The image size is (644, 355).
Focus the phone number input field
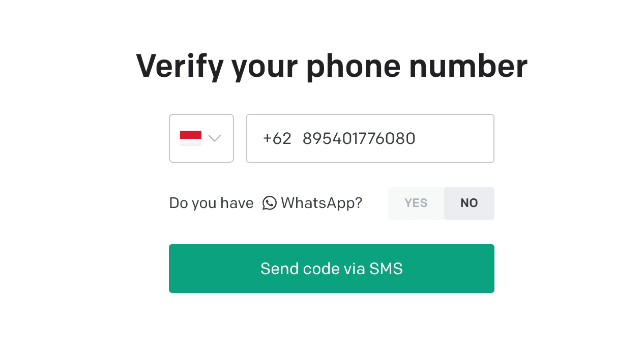coord(370,138)
